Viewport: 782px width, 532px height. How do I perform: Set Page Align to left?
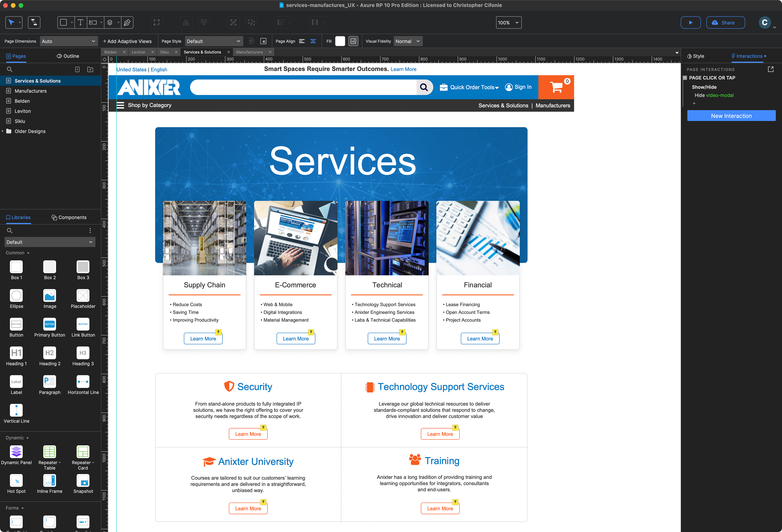coord(302,41)
